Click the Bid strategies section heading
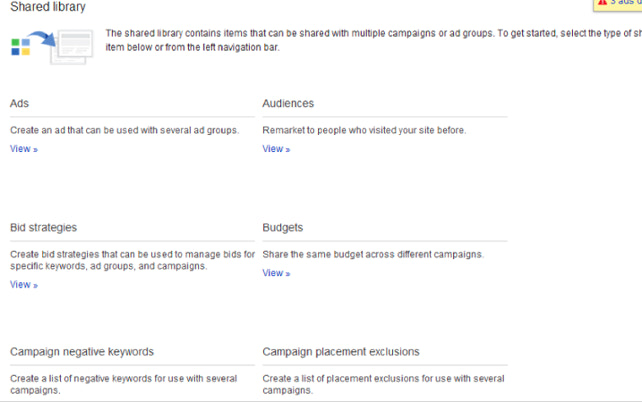Viewport: 642px width, 402px height. 43,228
